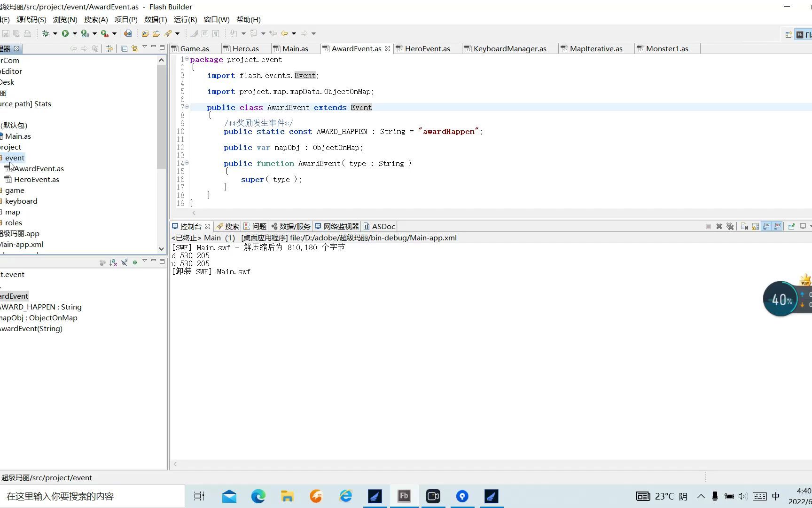Click the Windows taskbar search box
The width and height of the screenshot is (812, 508).
coord(92,496)
